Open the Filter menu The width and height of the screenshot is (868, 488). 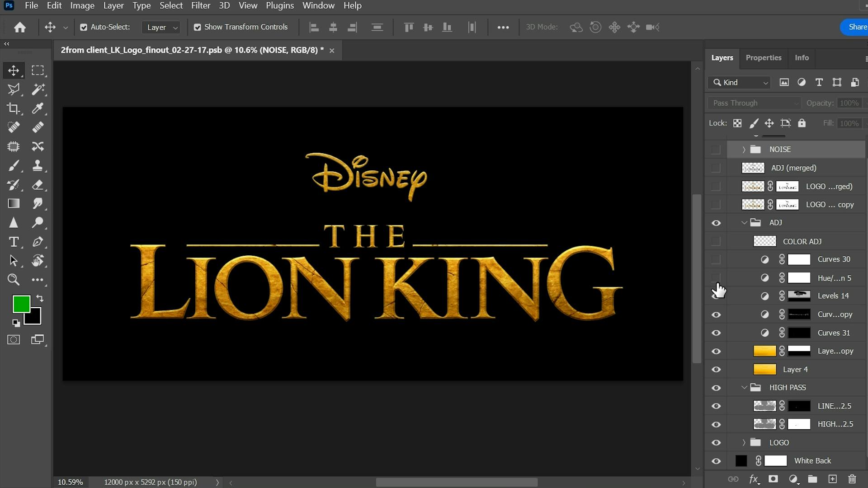click(x=201, y=5)
